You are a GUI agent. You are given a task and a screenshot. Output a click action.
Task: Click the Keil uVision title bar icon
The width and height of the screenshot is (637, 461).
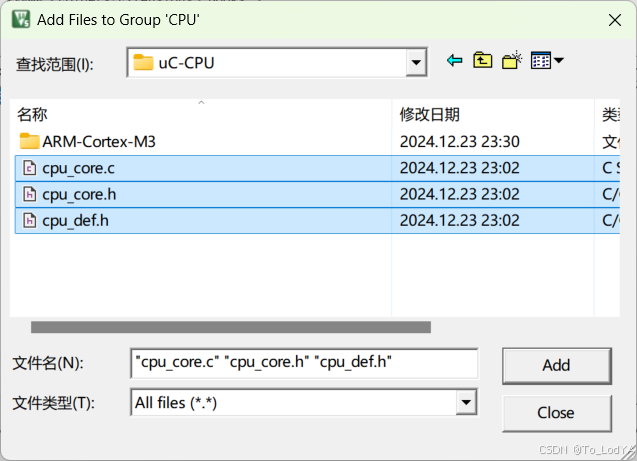point(21,19)
